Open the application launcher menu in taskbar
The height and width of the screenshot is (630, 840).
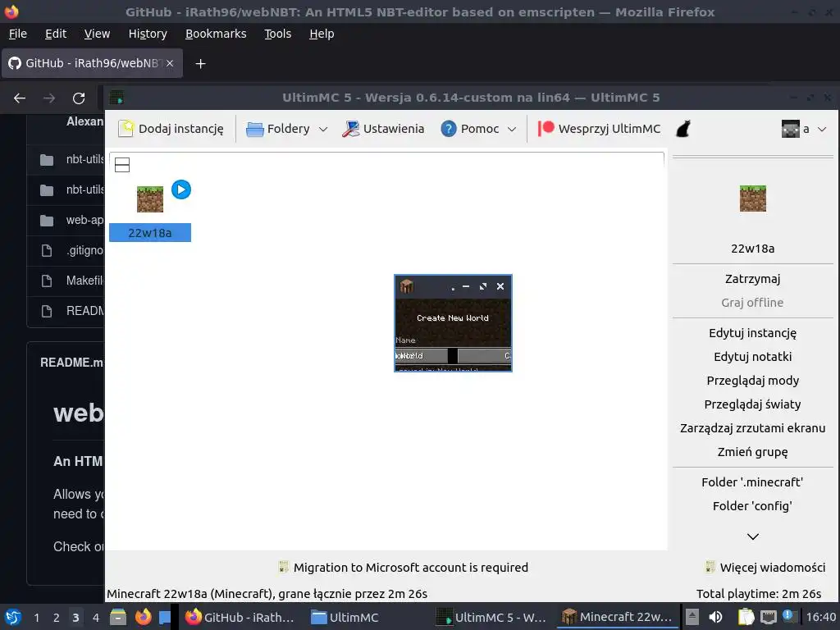[x=13, y=617]
